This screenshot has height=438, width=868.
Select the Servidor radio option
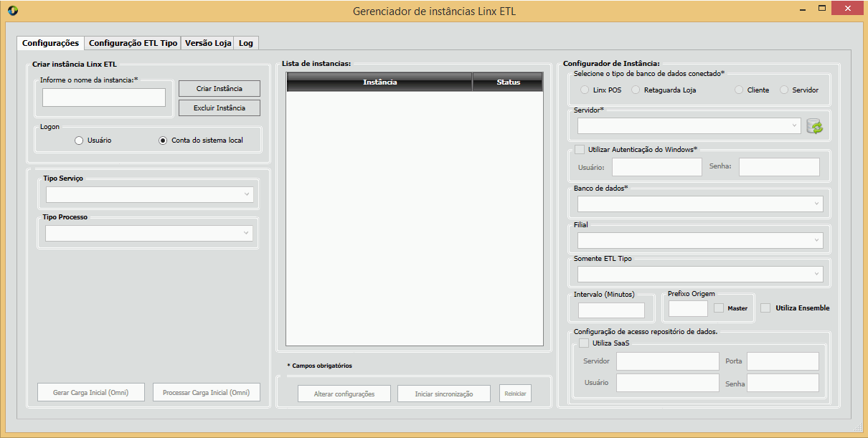pyautogui.click(x=784, y=90)
